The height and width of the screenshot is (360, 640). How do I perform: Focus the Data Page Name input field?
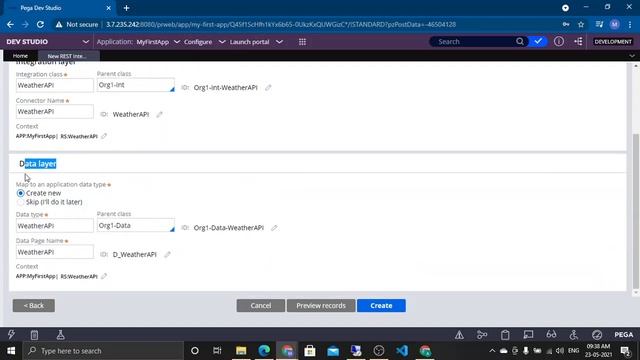point(55,252)
